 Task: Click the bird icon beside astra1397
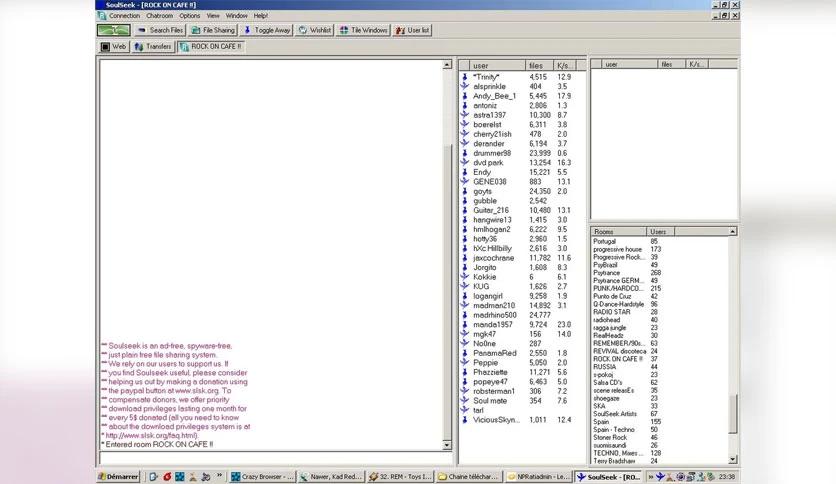click(464, 115)
